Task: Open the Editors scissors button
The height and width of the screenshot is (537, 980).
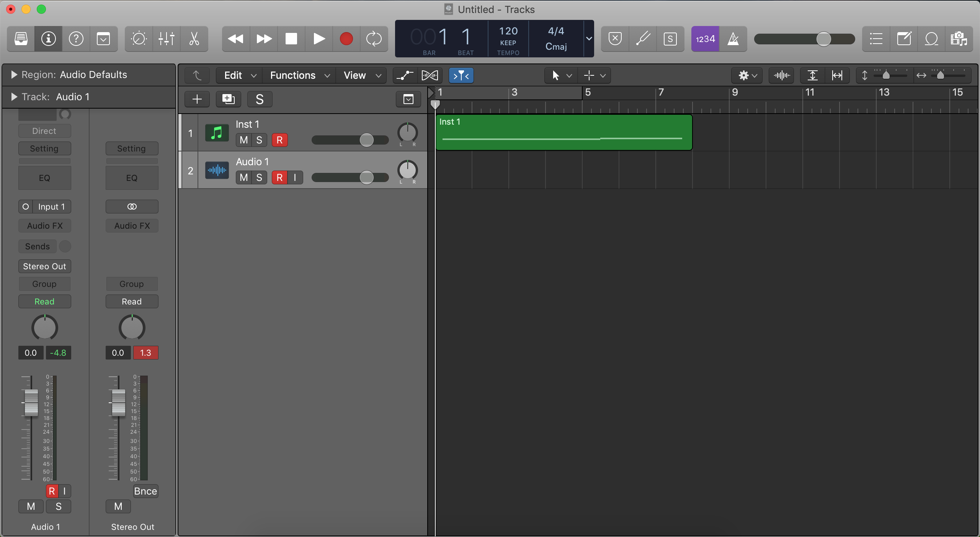Action: point(194,39)
